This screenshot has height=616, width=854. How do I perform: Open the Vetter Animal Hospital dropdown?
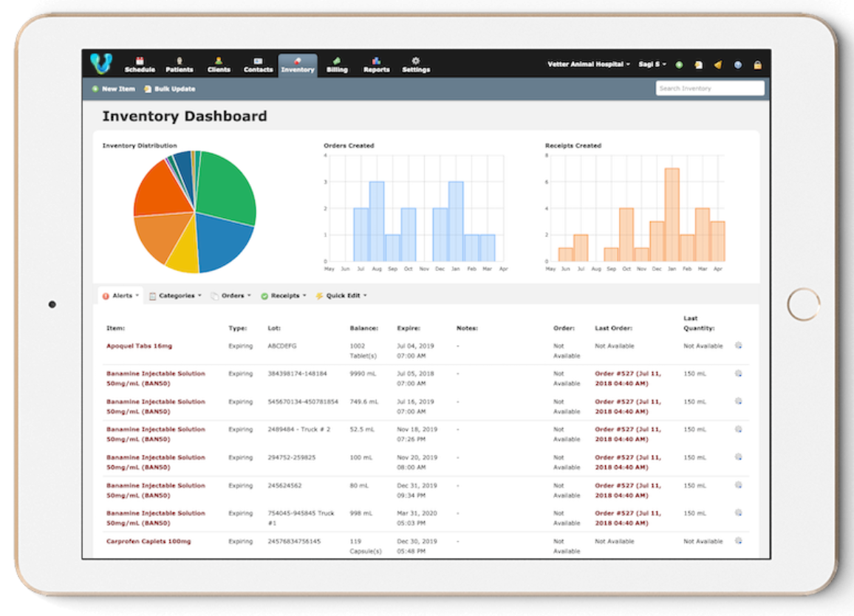587,64
